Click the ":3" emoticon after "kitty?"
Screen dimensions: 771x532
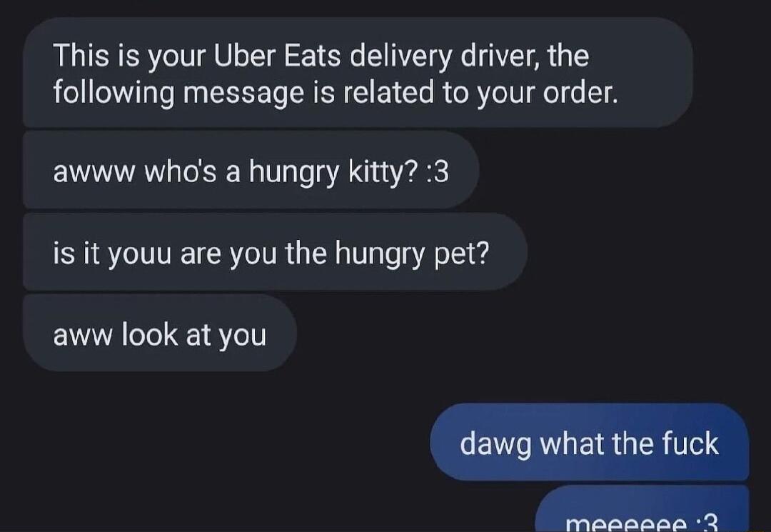click(x=438, y=173)
